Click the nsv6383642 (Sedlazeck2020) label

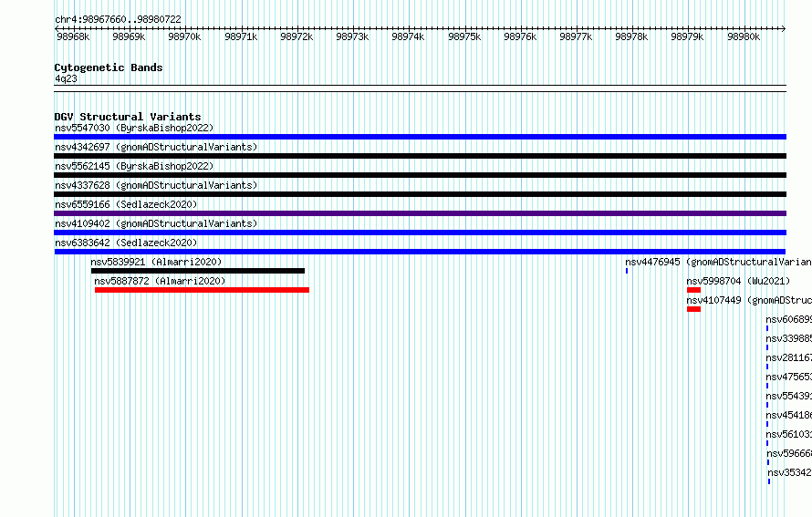(126, 243)
